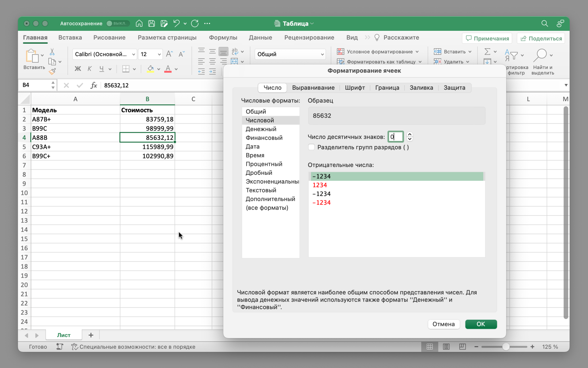Click the Save icon in title bar
Viewport: 588px width, 368px height.
pyautogui.click(x=152, y=24)
